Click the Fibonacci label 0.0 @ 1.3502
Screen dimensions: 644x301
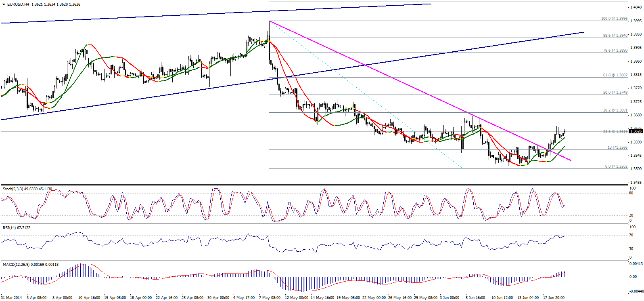pyautogui.click(x=616, y=166)
